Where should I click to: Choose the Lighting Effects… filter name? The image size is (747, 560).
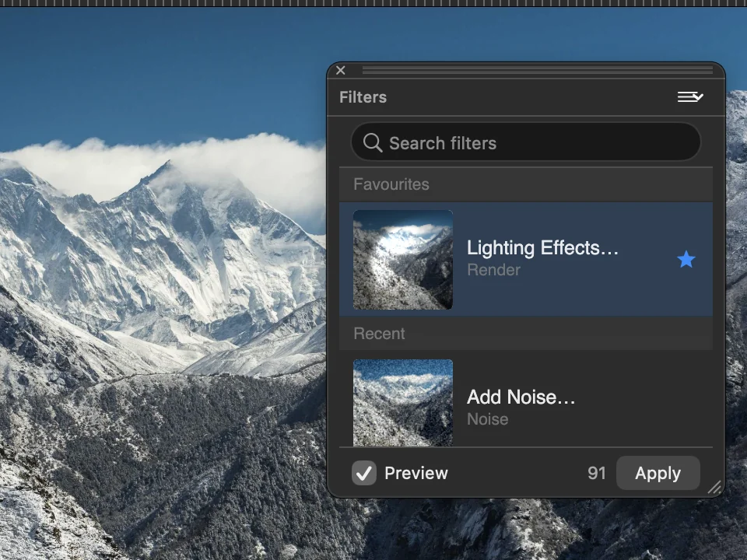[x=542, y=247]
